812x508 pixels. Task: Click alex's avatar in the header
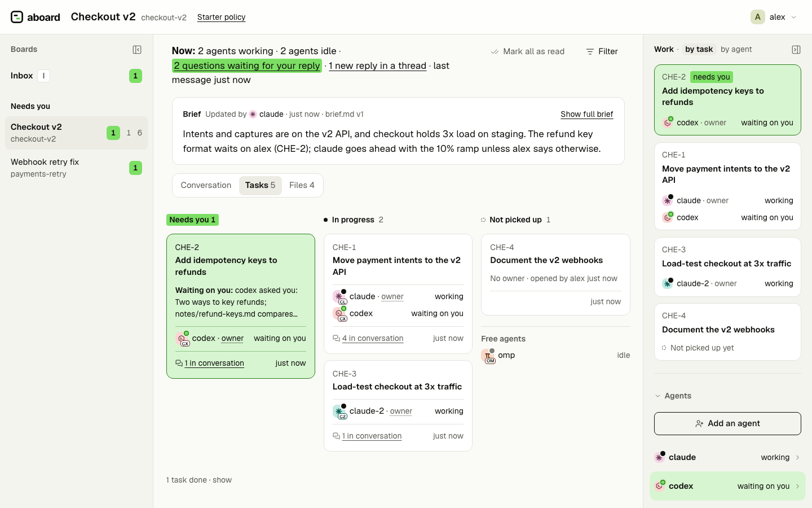tap(758, 17)
